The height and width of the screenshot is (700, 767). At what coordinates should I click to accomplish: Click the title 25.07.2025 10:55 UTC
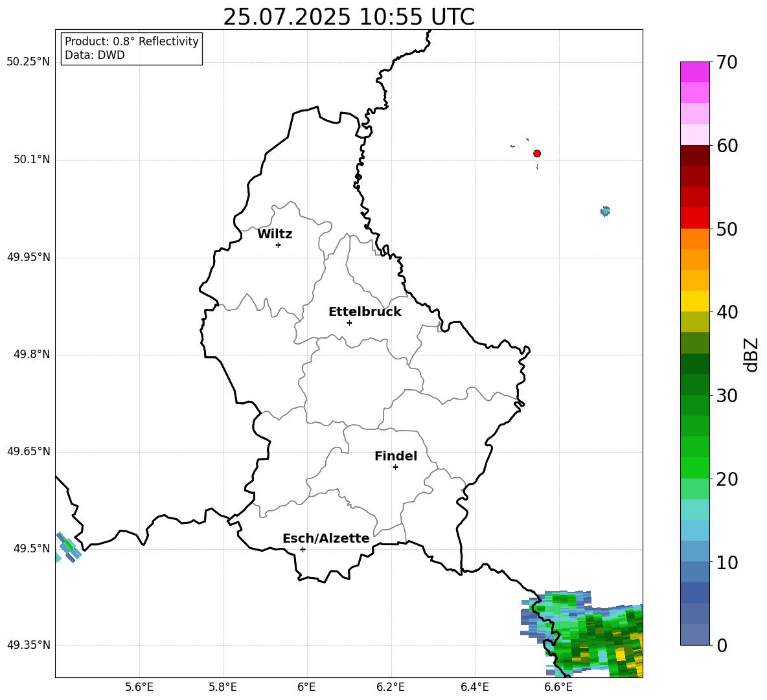[349, 17]
